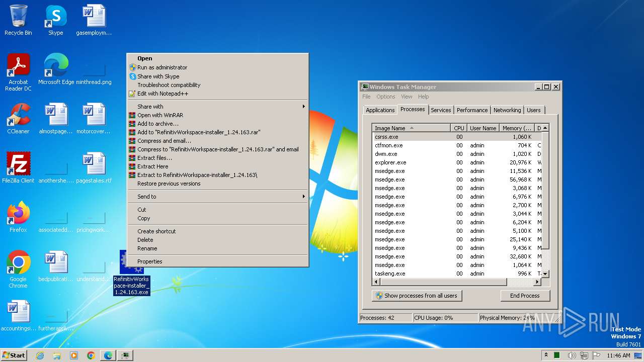This screenshot has width=644, height=362.
Task: Click the Task Manager taskbar button
Action: pyautogui.click(x=125, y=355)
